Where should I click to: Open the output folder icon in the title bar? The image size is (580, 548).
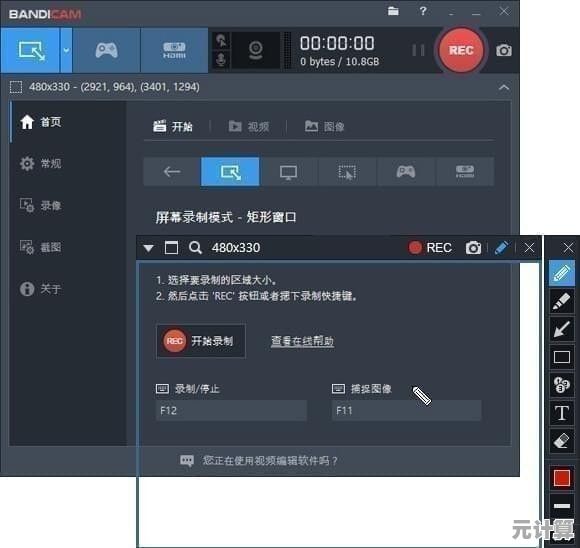pyautogui.click(x=393, y=11)
